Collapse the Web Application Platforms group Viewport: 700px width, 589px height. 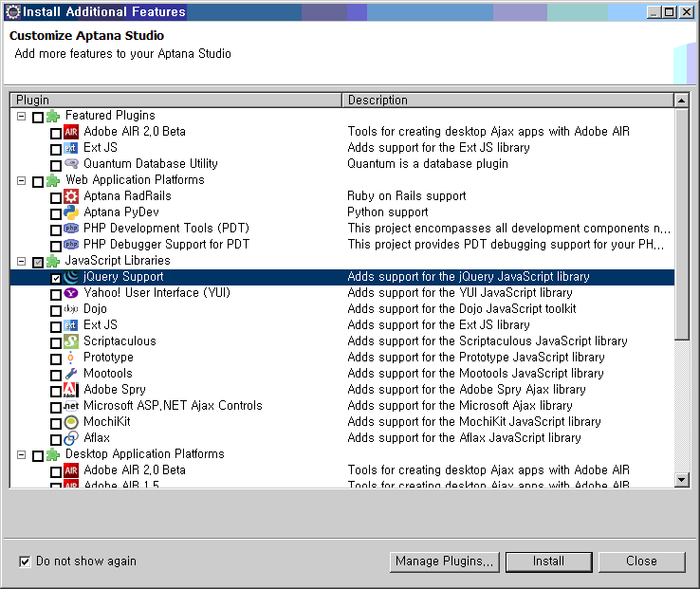point(21,180)
